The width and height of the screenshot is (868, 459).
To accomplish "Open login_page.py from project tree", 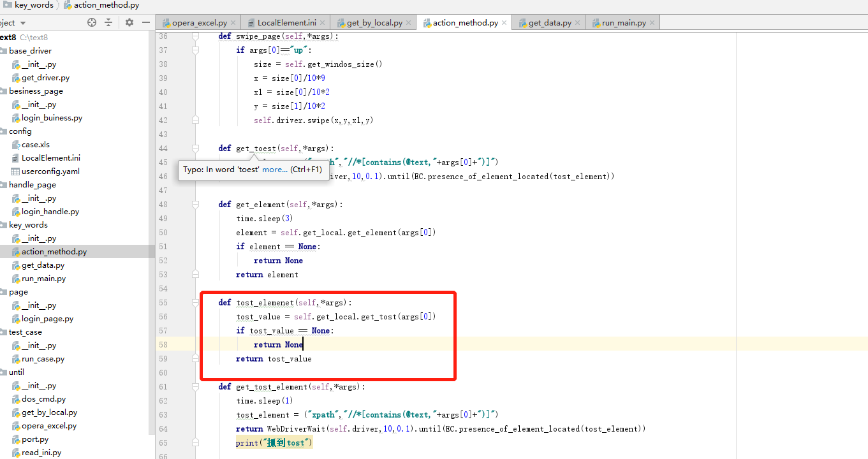I will click(47, 318).
